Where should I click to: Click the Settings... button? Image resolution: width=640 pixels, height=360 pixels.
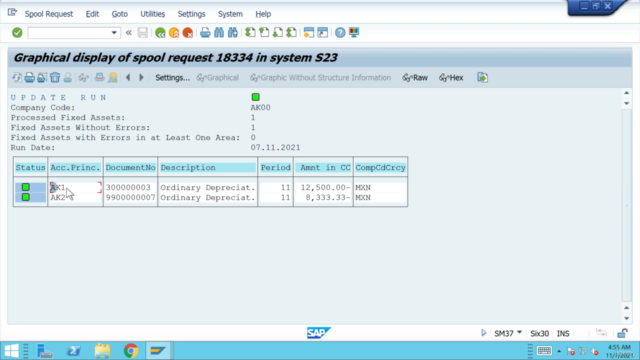click(172, 78)
